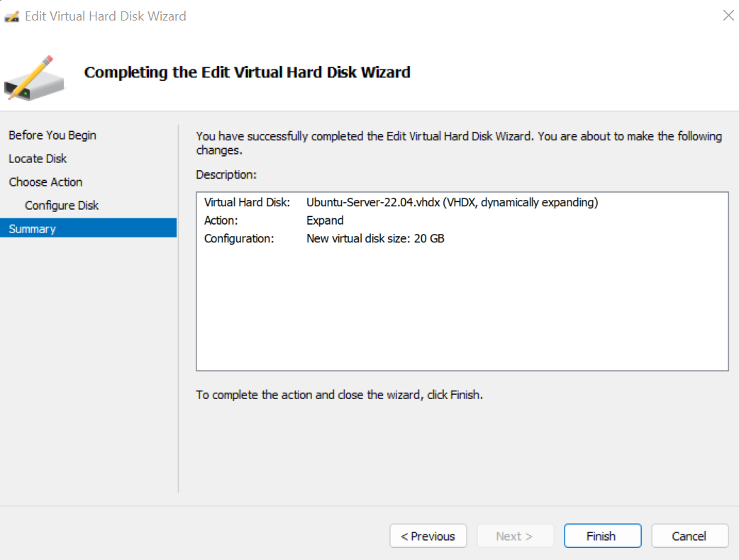Click the disabled Next button
The image size is (739, 560).
[515, 536]
